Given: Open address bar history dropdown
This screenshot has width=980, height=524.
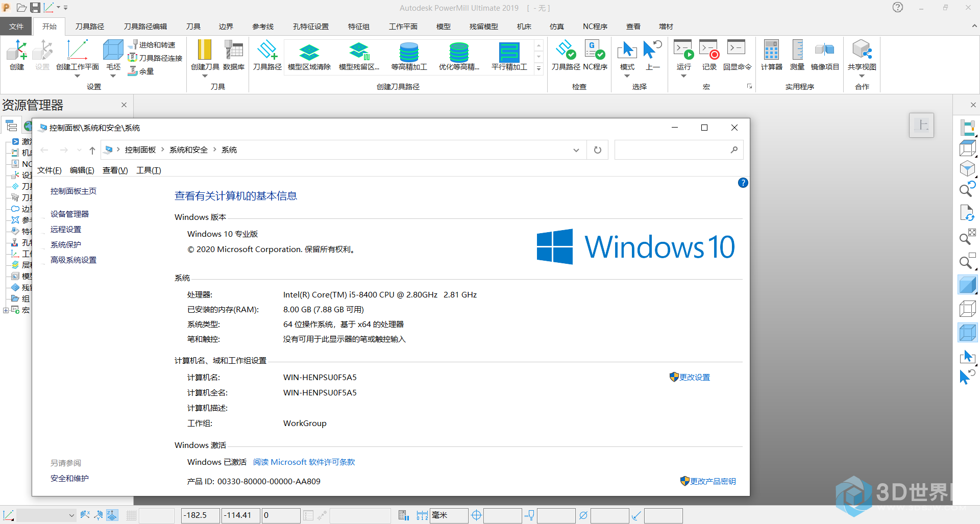Looking at the screenshot, I should pyautogui.click(x=576, y=150).
